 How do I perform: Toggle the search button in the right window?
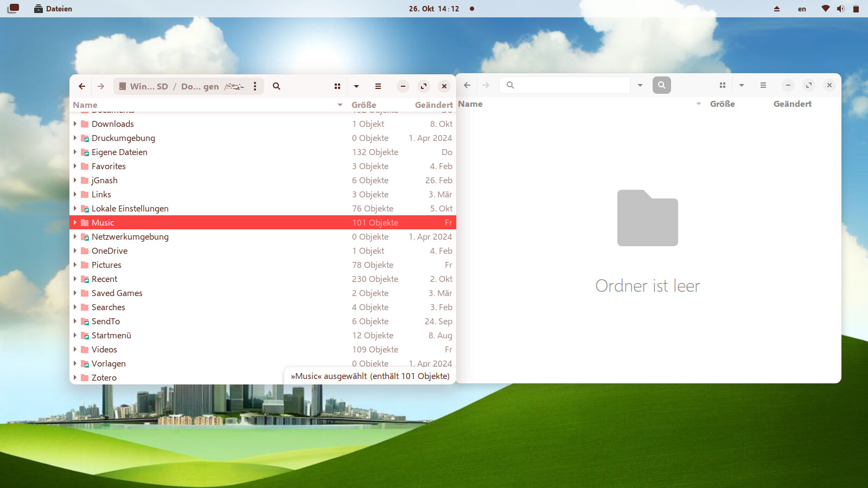(x=661, y=85)
